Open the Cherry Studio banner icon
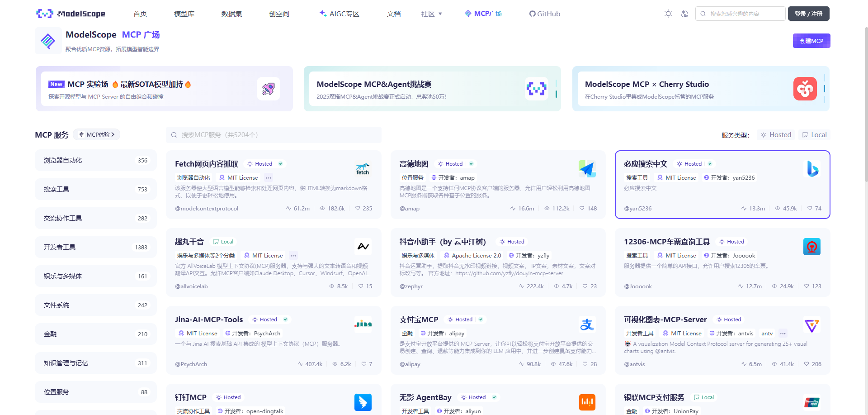868x415 pixels. tap(805, 89)
